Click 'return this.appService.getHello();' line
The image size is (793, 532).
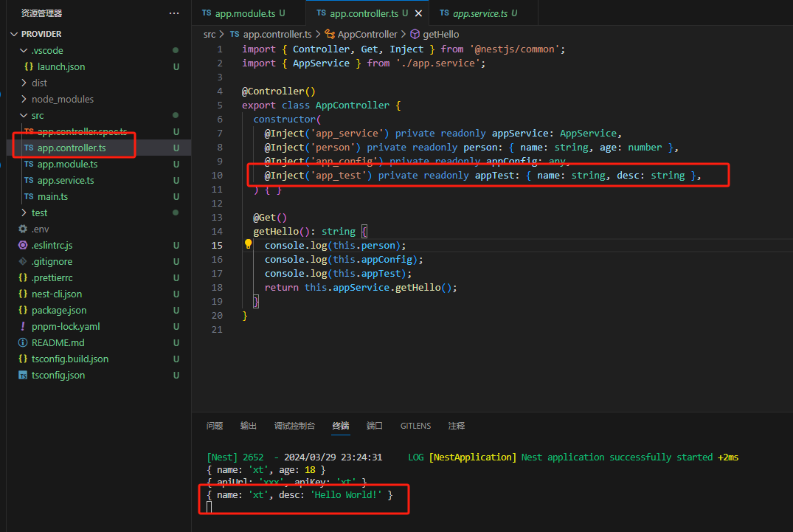tap(361, 288)
